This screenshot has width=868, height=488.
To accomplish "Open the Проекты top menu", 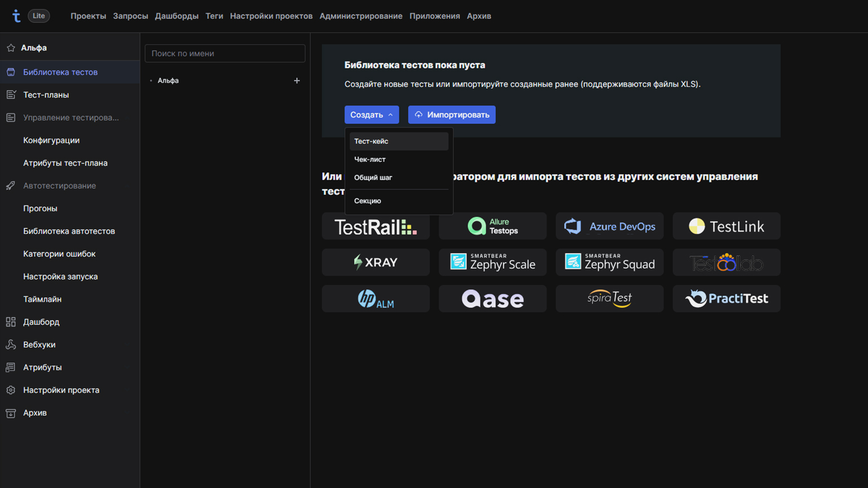I will pos(88,16).
